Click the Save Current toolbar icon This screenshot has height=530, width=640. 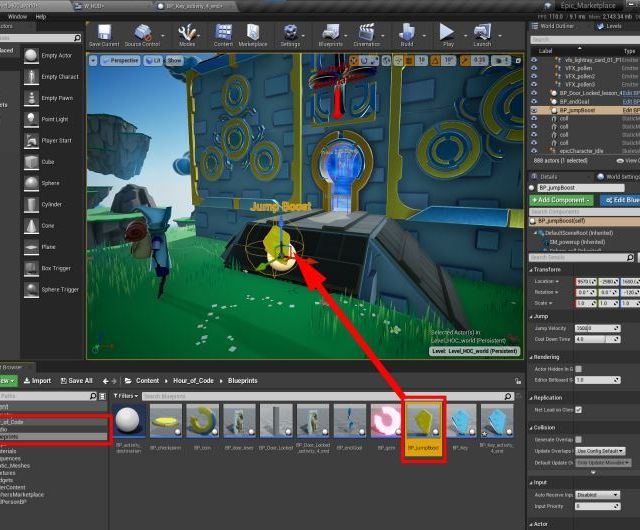[x=104, y=33]
